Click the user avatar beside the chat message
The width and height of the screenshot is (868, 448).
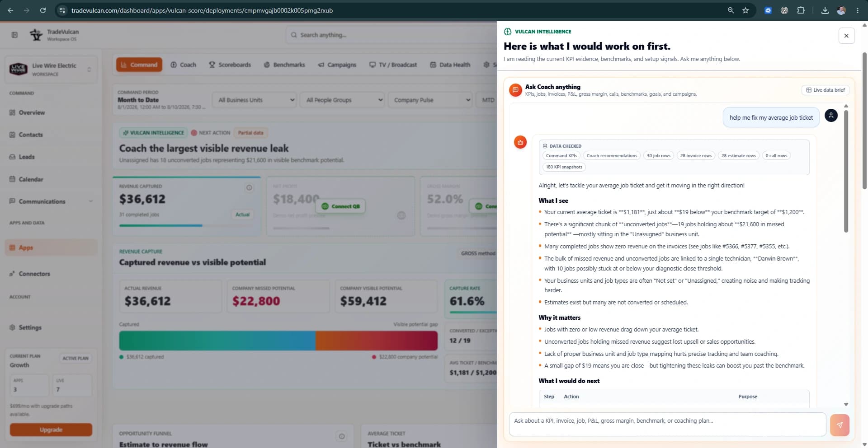831,116
